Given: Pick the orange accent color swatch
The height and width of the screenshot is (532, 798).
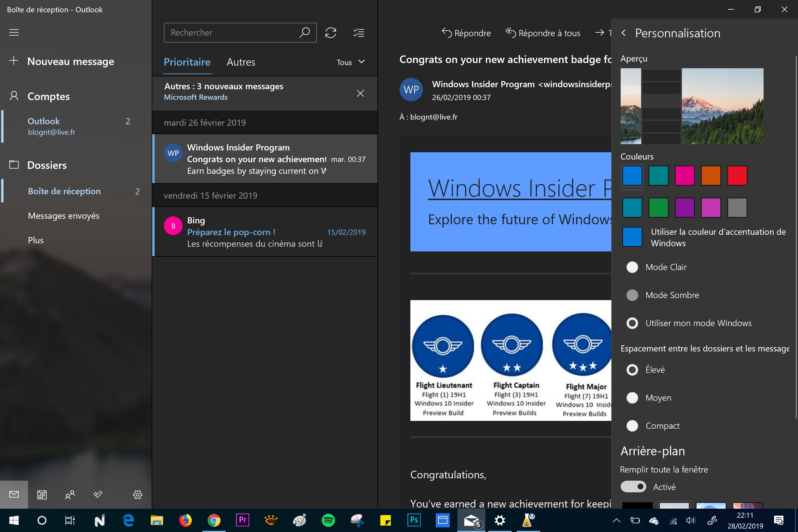Looking at the screenshot, I should tap(711, 175).
